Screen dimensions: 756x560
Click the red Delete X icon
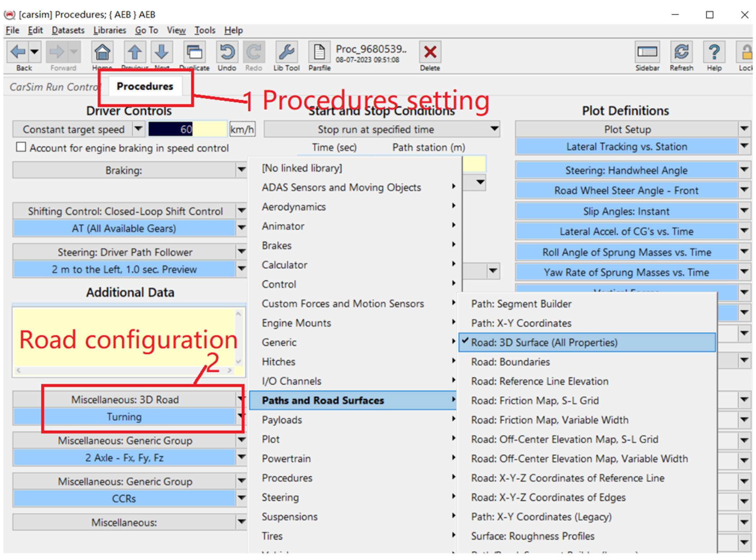430,52
